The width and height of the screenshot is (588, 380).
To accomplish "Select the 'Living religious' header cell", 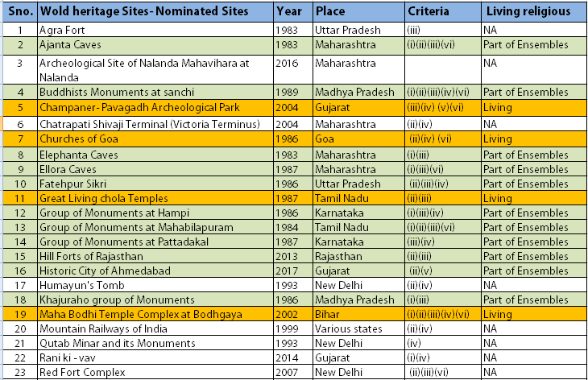I will click(528, 12).
